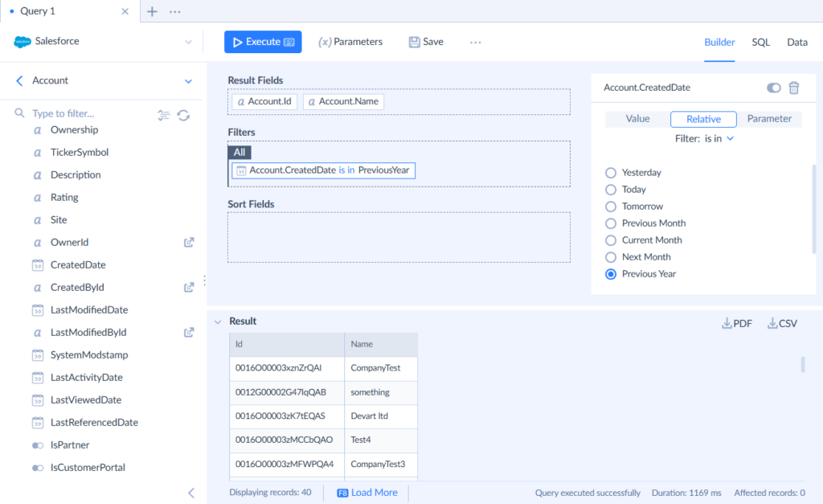Select the Current Month radio option
The width and height of the screenshot is (823, 504).
click(611, 240)
